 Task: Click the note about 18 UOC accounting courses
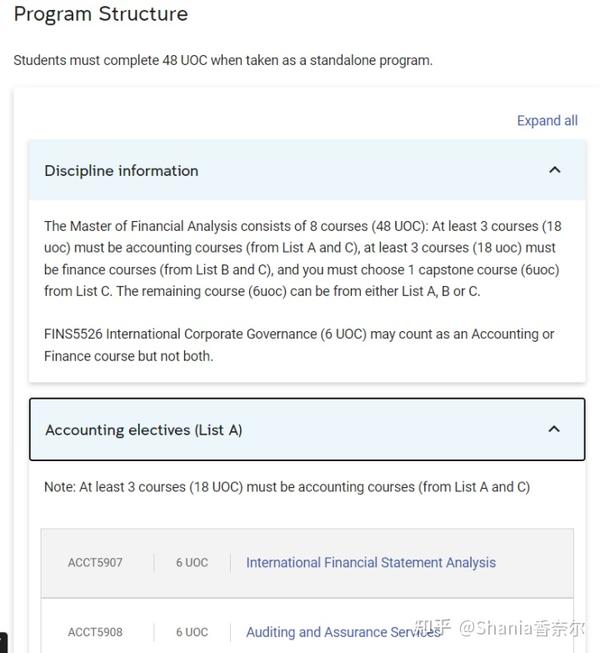287,487
